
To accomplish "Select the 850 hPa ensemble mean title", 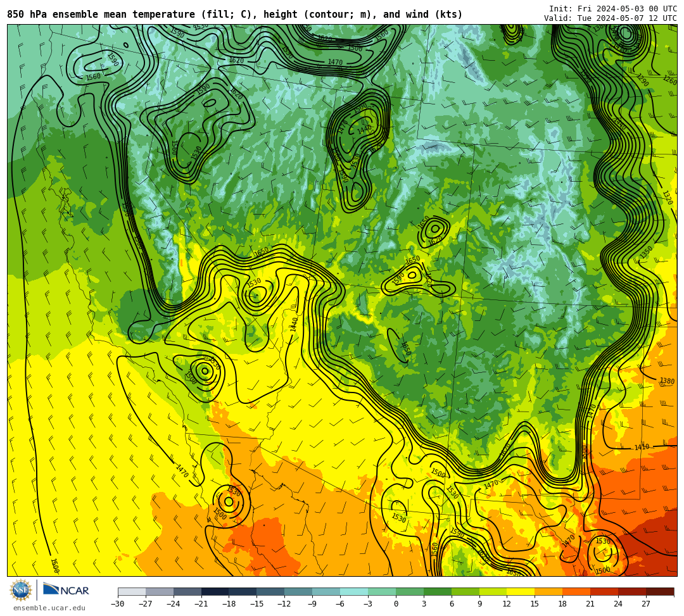I will tap(235, 15).
